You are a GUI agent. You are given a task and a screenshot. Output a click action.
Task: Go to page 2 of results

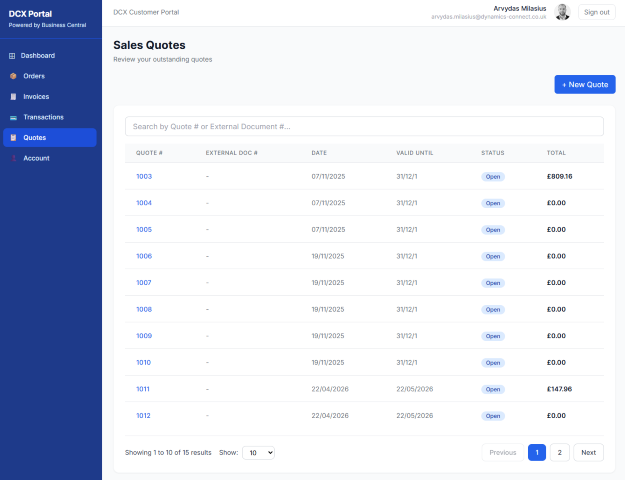560,452
